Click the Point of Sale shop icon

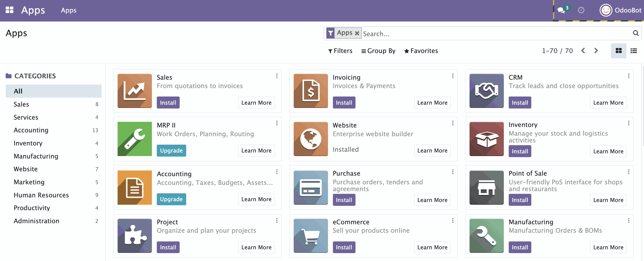487,188
